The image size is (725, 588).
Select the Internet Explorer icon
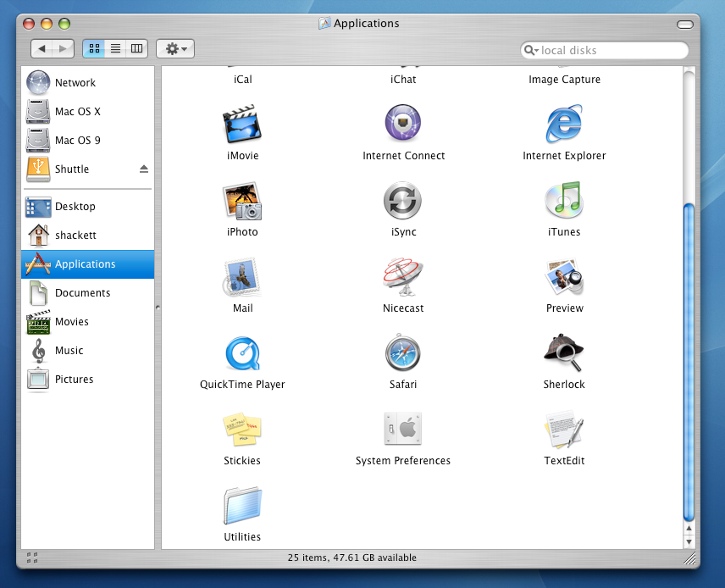pyautogui.click(x=563, y=124)
